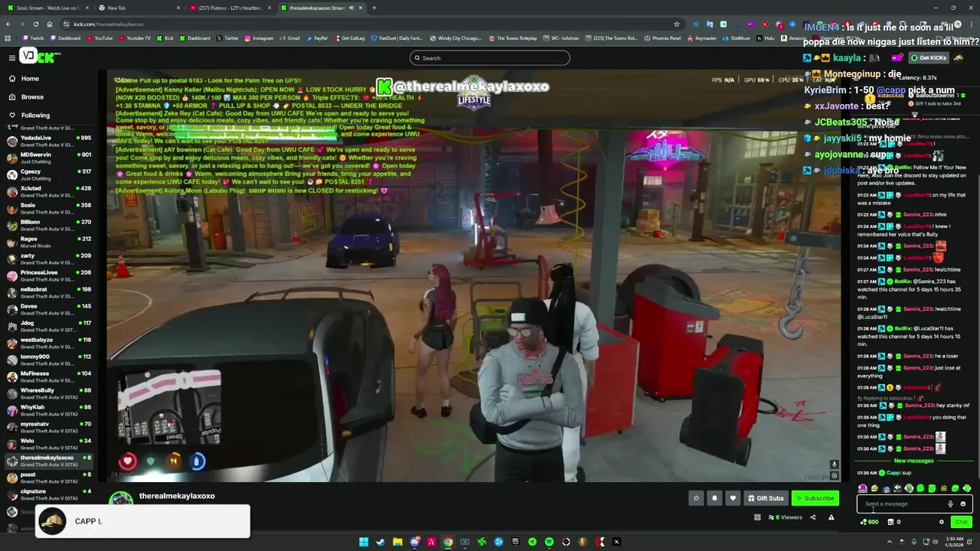Open a new browser tab
This screenshot has height=551, width=980.
pyautogui.click(x=374, y=8)
